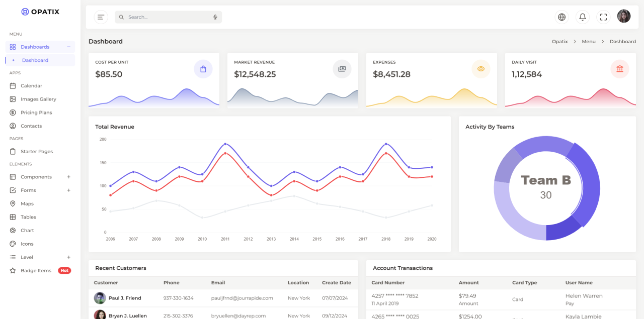Open the notifications bell icon

(x=582, y=17)
